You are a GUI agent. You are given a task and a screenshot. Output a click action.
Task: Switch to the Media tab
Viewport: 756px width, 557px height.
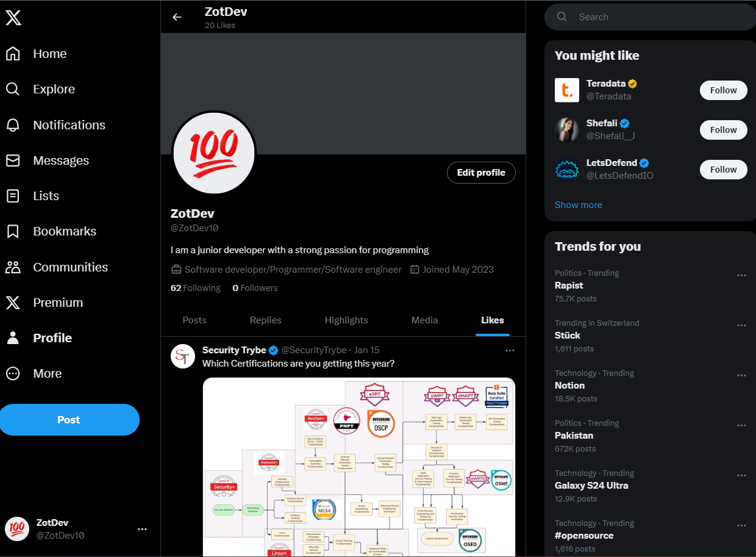point(425,320)
